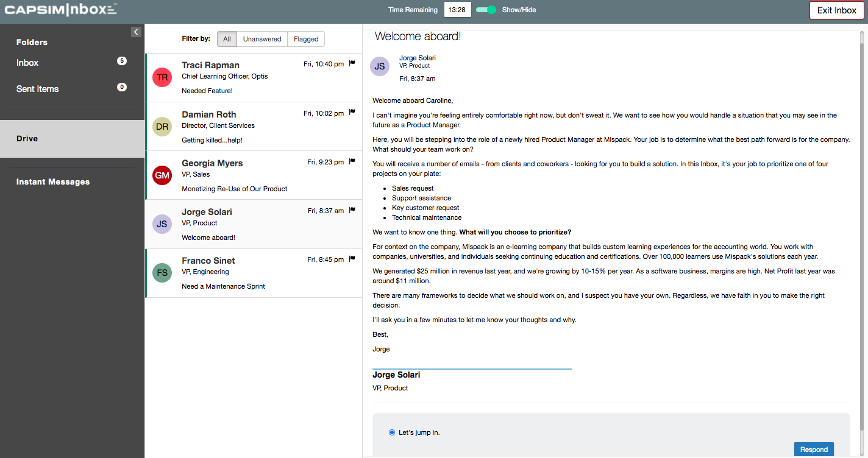Click the FS avatar for Franco Sinet
This screenshot has height=458, width=868.
tap(162, 273)
